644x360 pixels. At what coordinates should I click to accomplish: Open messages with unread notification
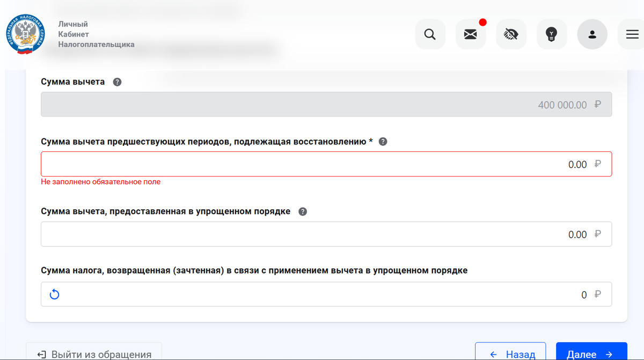pyautogui.click(x=471, y=34)
